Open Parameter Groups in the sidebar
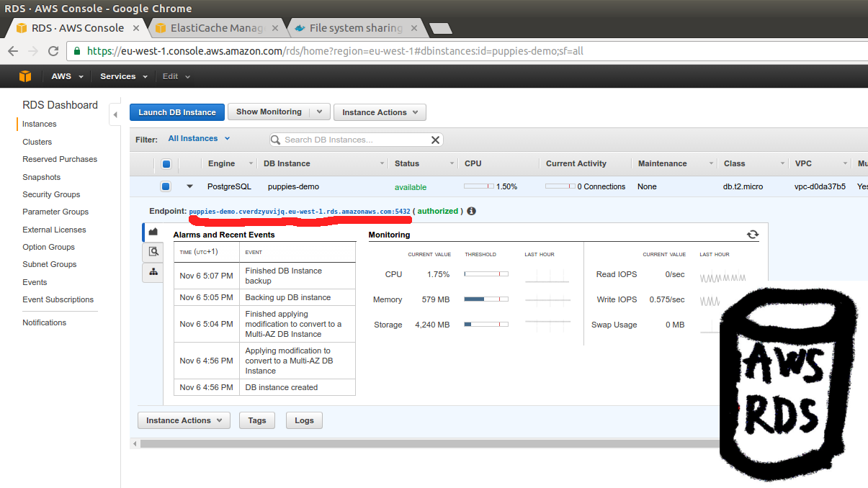This screenshot has width=868, height=488. [x=55, y=212]
